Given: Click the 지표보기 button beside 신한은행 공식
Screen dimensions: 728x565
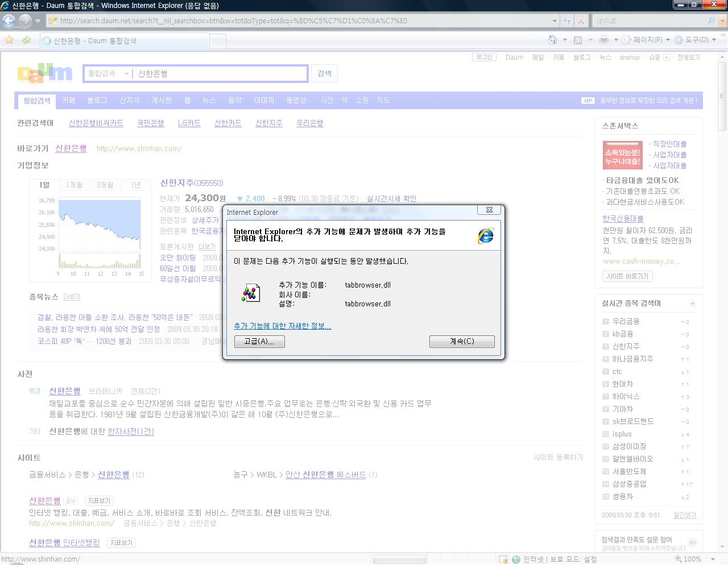Looking at the screenshot, I should point(99,501).
